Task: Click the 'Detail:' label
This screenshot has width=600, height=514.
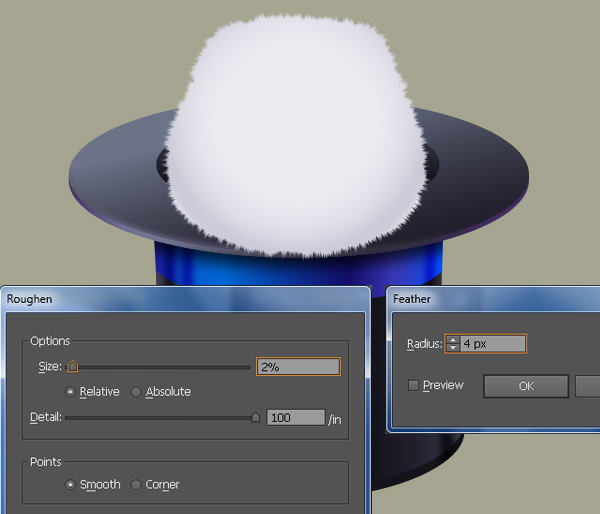Action: 46,417
